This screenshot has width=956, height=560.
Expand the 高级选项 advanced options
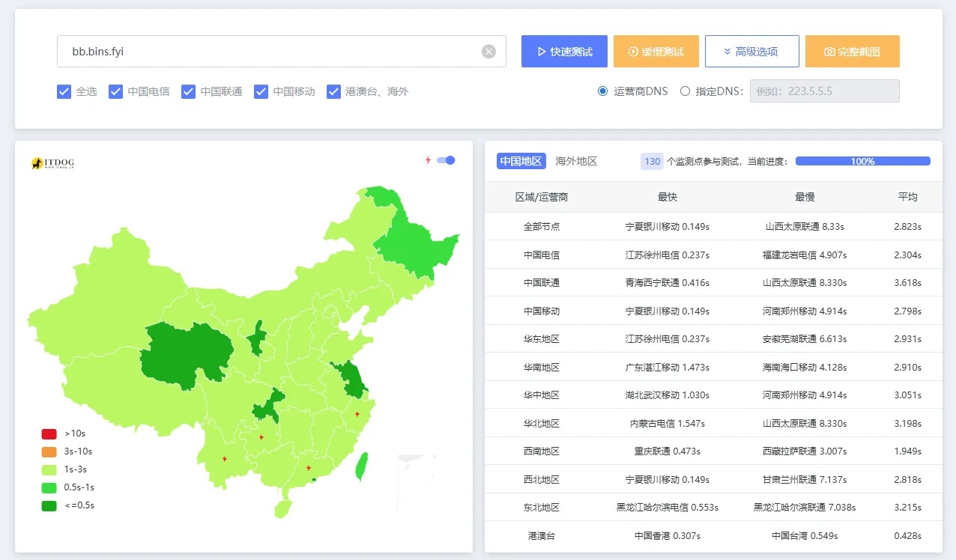751,52
